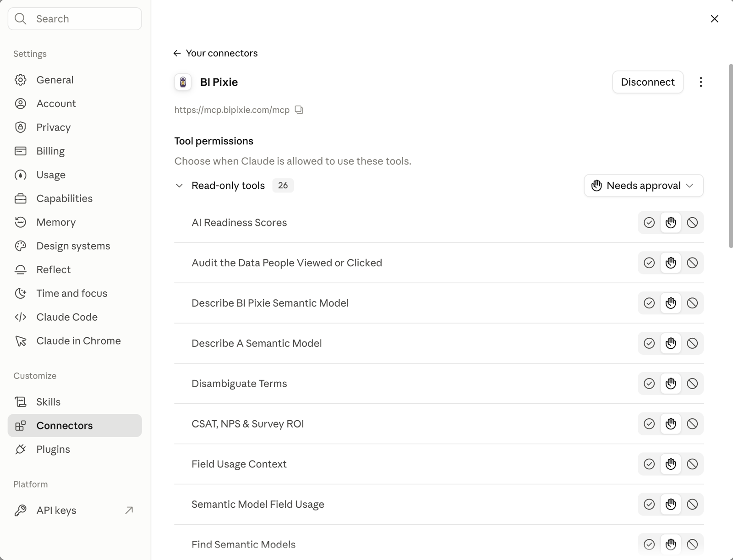Screen dimensions: 733x560
Task: Set AI Readiness Scores to always allow
Action: click(649, 223)
